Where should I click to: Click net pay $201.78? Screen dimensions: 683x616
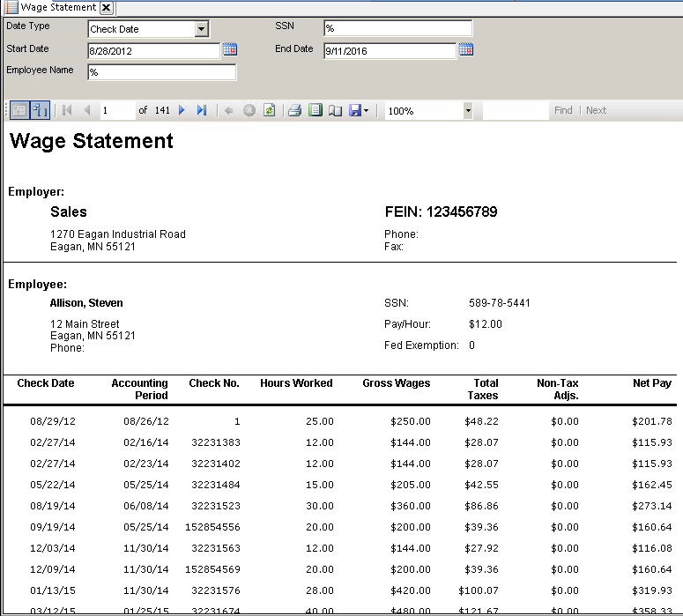pyautogui.click(x=652, y=421)
